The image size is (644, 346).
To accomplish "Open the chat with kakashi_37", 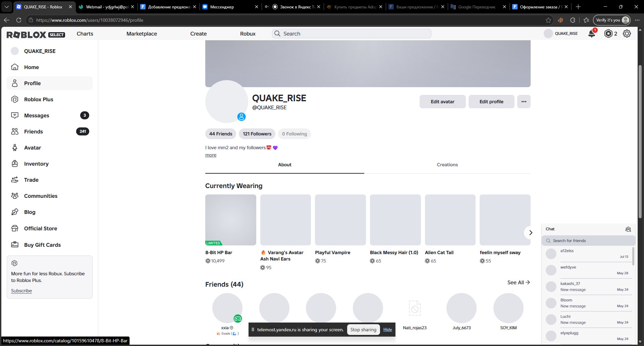I will [589, 287].
